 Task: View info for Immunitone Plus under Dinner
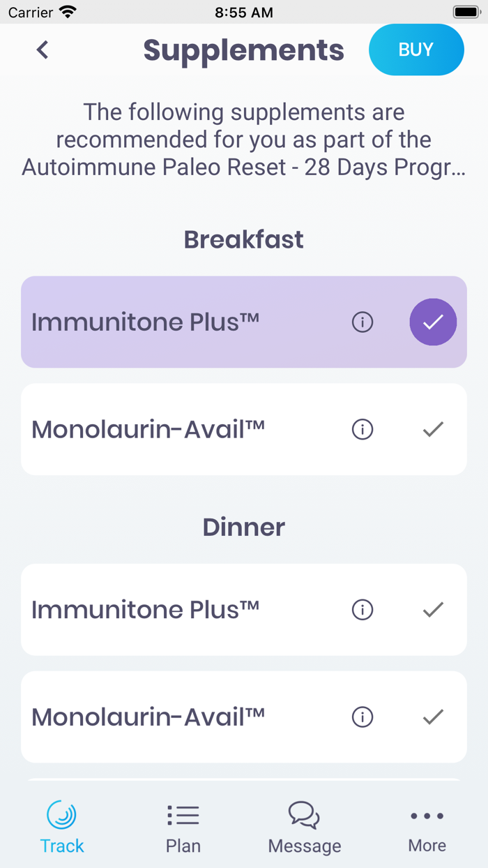(x=362, y=610)
